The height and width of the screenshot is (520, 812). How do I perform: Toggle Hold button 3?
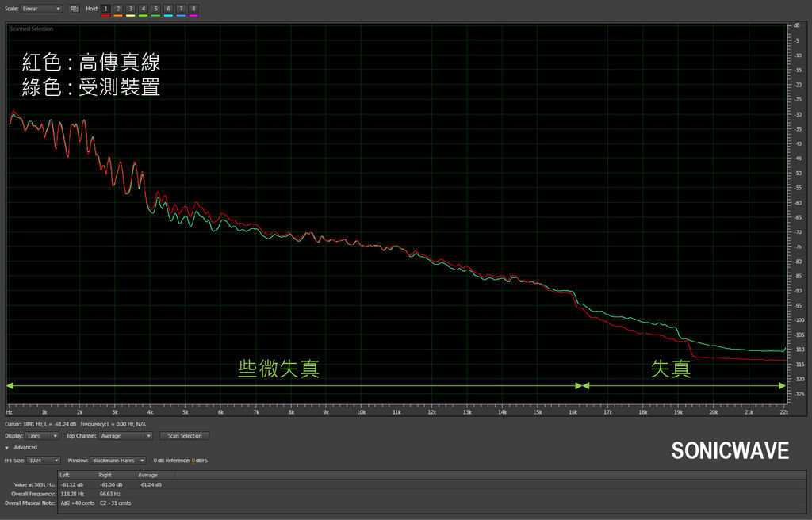point(131,9)
